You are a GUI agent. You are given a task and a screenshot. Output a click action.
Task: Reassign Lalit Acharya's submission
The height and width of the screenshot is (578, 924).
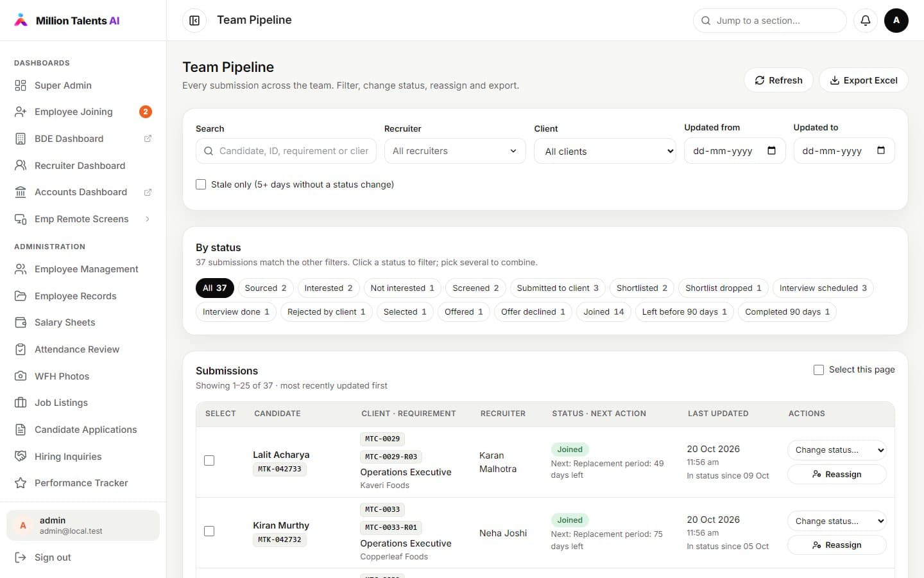[837, 475]
